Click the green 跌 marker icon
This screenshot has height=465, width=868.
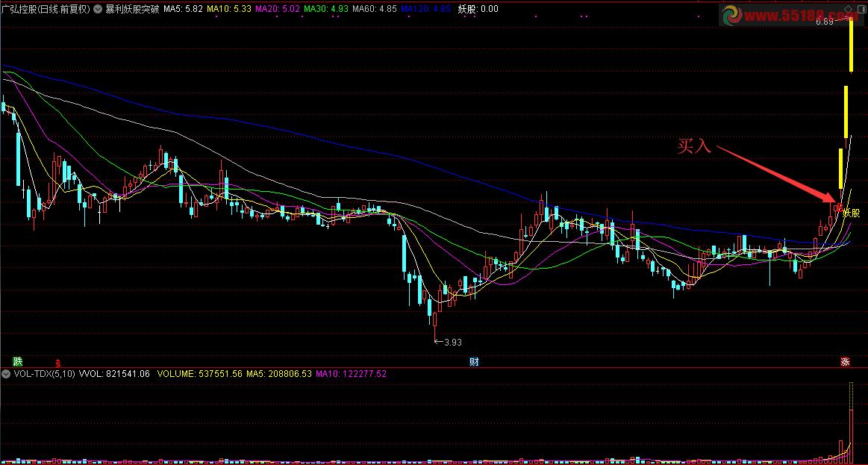[x=18, y=361]
